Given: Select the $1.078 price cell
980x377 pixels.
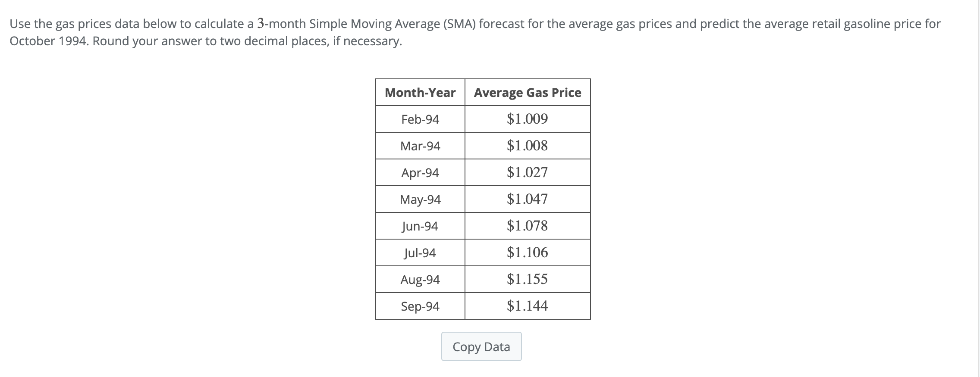Looking at the screenshot, I should tap(527, 226).
